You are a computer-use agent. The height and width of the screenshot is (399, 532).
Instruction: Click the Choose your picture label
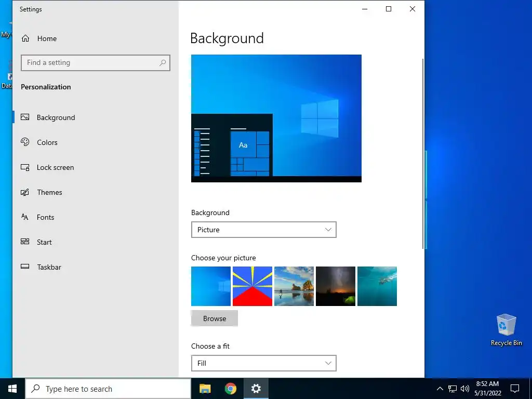[223, 258]
